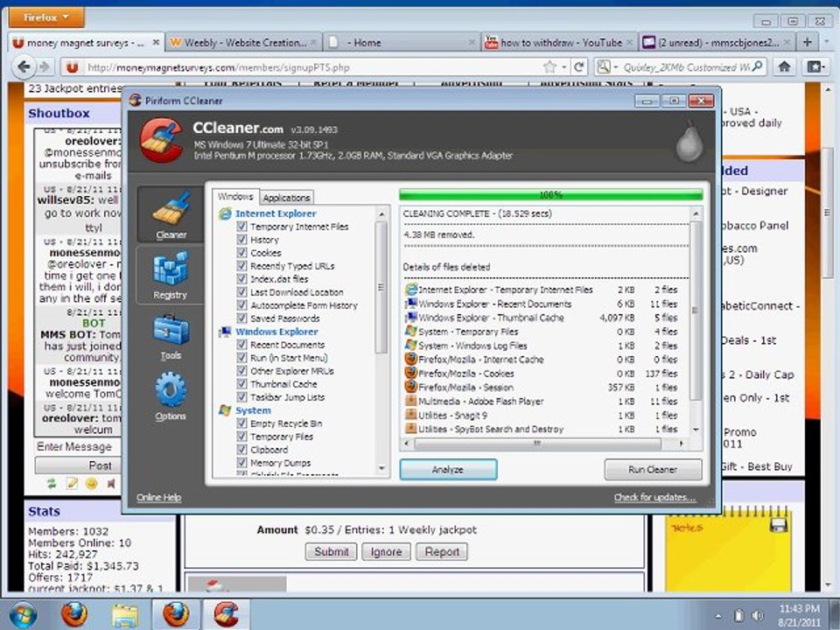Image resolution: width=840 pixels, height=630 pixels.
Task: Click Firefox forward arrow button
Action: point(45,67)
